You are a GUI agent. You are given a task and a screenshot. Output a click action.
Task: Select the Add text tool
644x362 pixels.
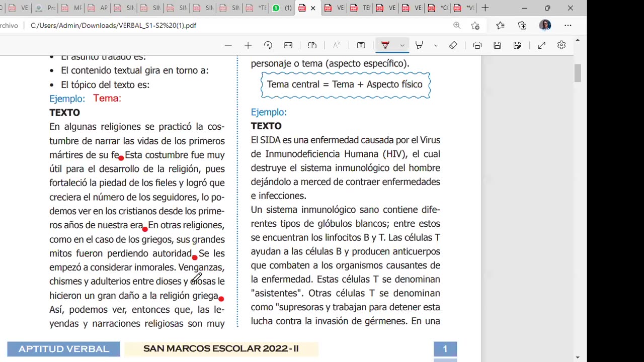(361, 45)
